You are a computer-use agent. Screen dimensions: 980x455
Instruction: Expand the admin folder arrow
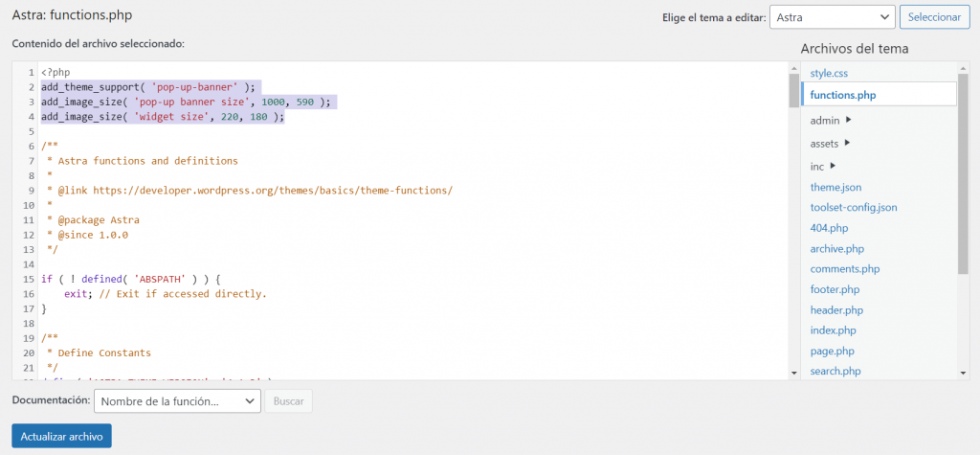pyautogui.click(x=849, y=121)
